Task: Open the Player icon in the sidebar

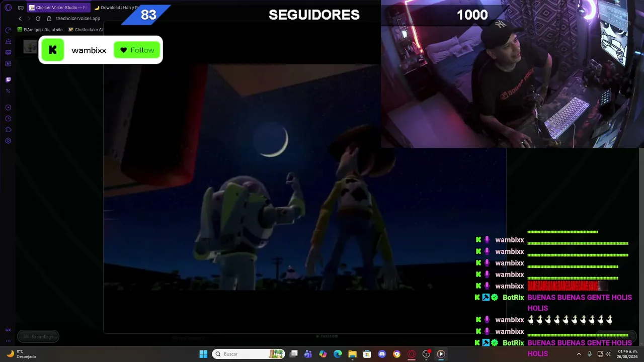Action: pos(8,108)
